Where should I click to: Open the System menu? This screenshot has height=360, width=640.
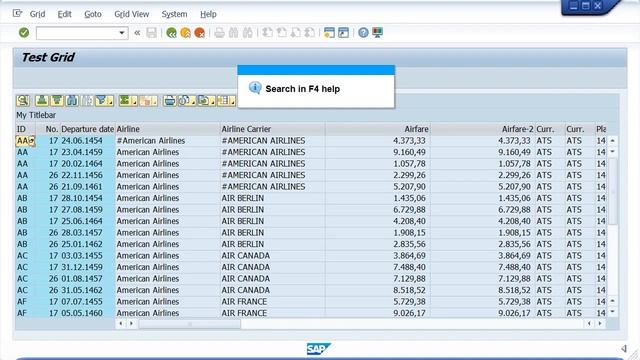(x=174, y=14)
